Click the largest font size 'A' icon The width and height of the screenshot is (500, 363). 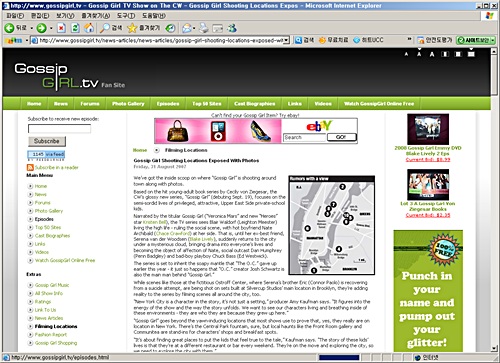coord(432,54)
